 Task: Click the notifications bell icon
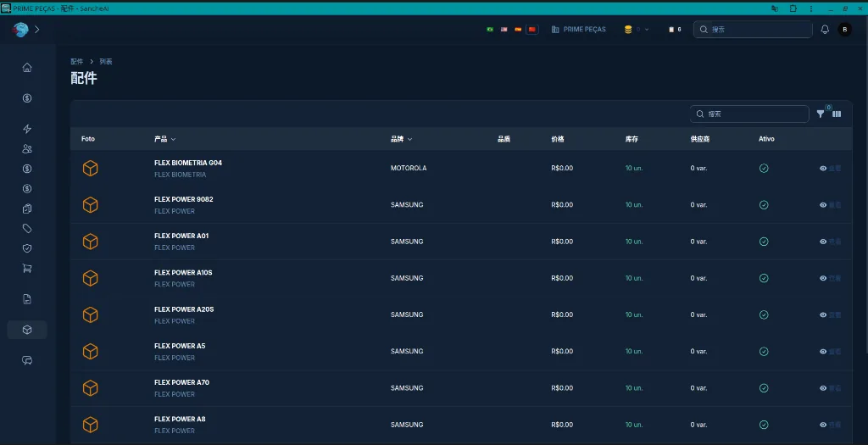[825, 30]
